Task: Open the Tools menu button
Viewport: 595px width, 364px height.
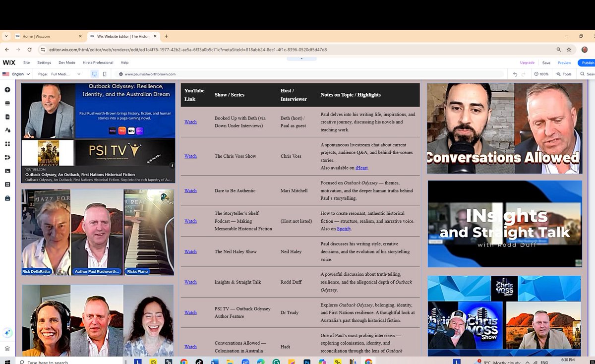Action: pos(564,74)
